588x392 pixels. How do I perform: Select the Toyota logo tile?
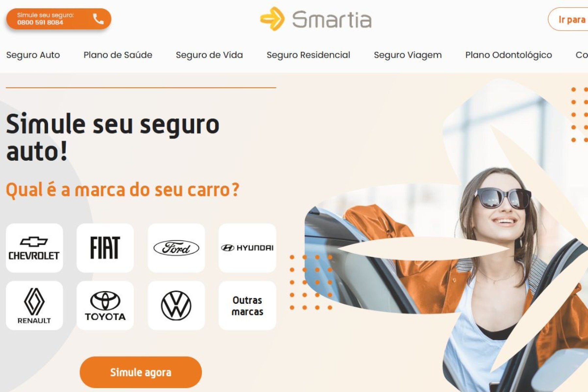click(105, 305)
